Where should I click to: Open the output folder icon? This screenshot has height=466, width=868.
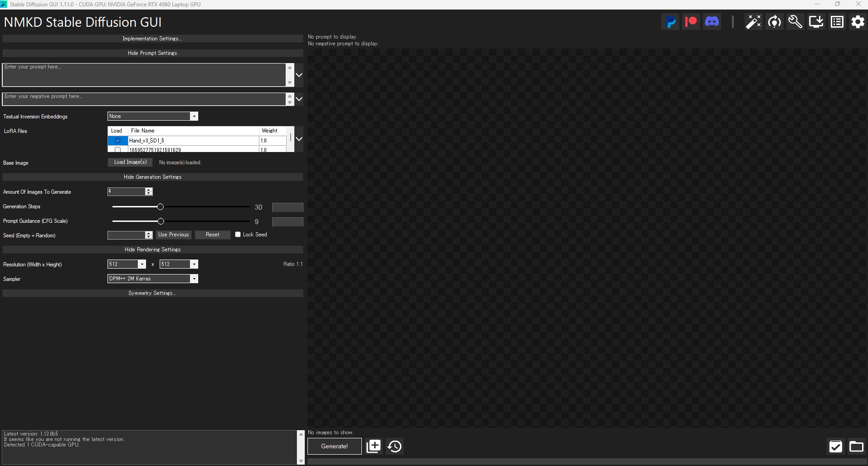pyautogui.click(x=856, y=446)
